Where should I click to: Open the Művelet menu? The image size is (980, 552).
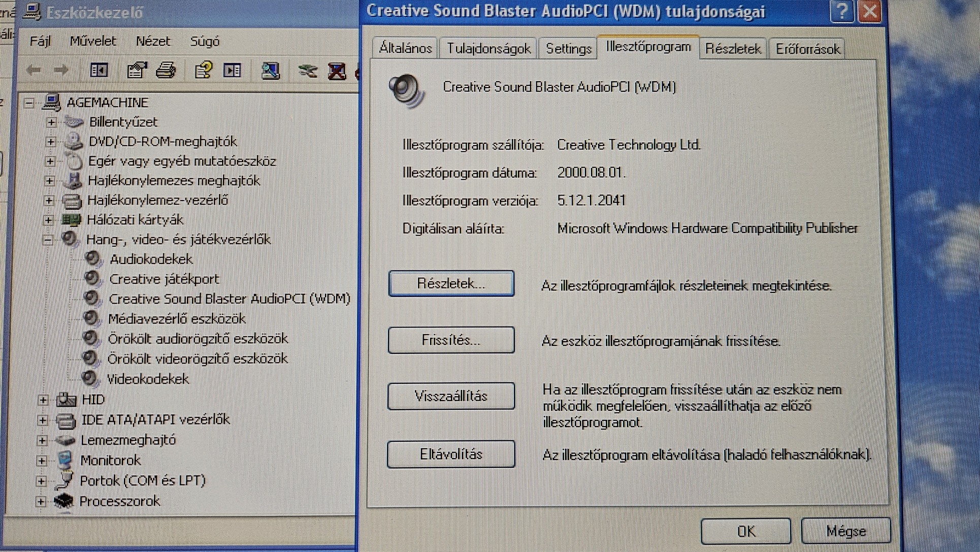pos(92,41)
